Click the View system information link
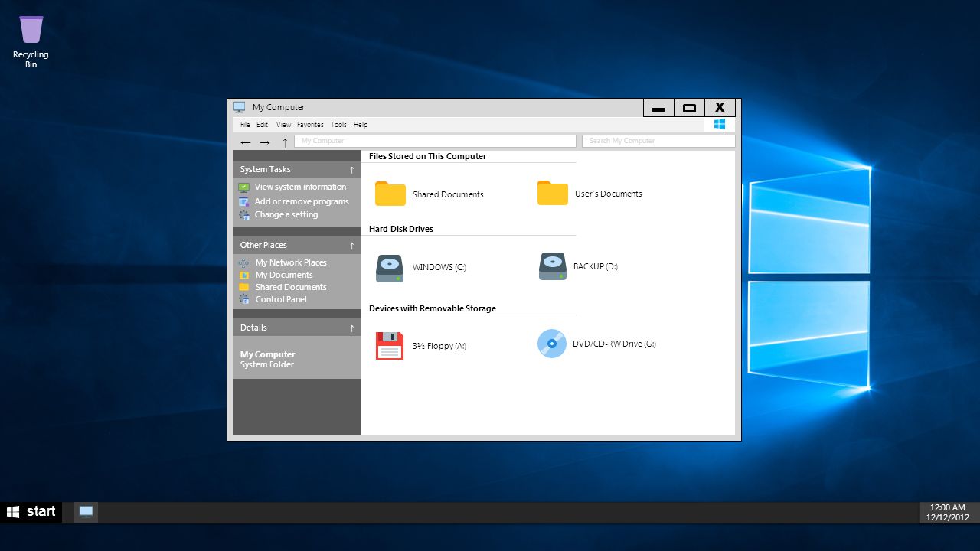 (300, 187)
